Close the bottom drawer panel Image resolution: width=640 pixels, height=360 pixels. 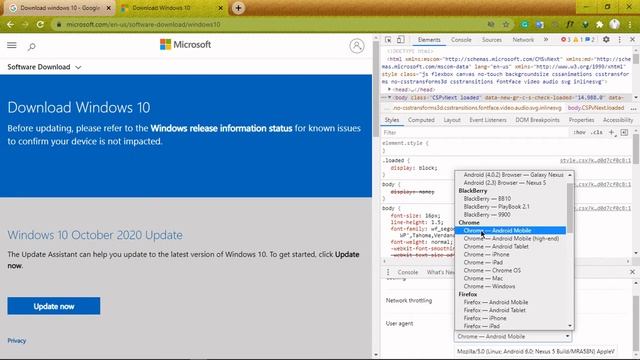click(632, 272)
